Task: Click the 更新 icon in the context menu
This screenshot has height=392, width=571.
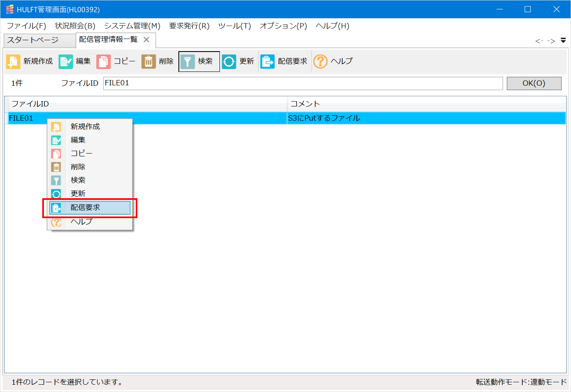Action: [x=56, y=193]
